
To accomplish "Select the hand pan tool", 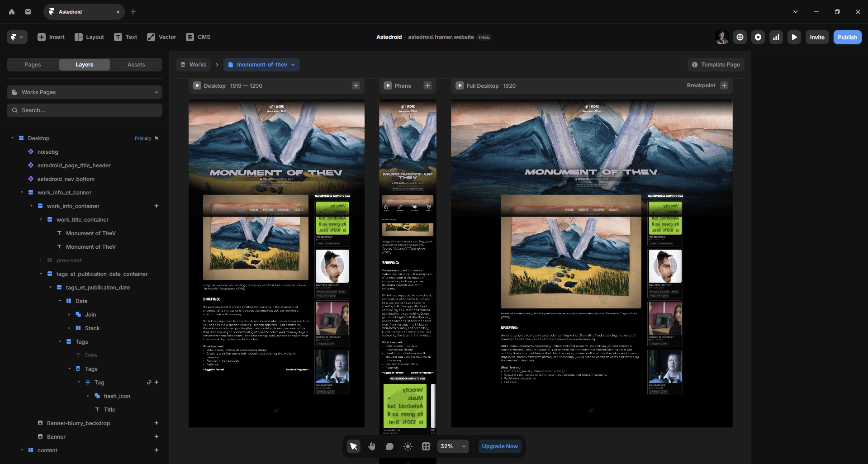I will click(372, 446).
